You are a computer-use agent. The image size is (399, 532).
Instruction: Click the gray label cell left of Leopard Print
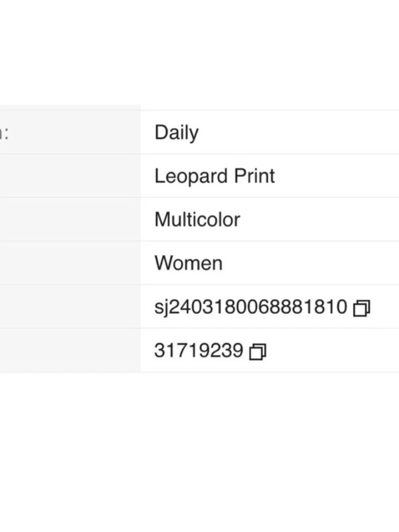(70, 176)
